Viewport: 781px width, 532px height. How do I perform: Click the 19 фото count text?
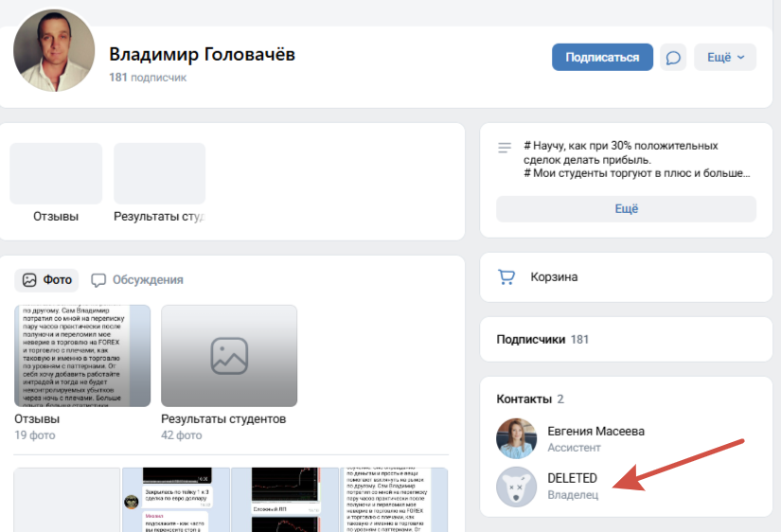pyautogui.click(x=35, y=435)
